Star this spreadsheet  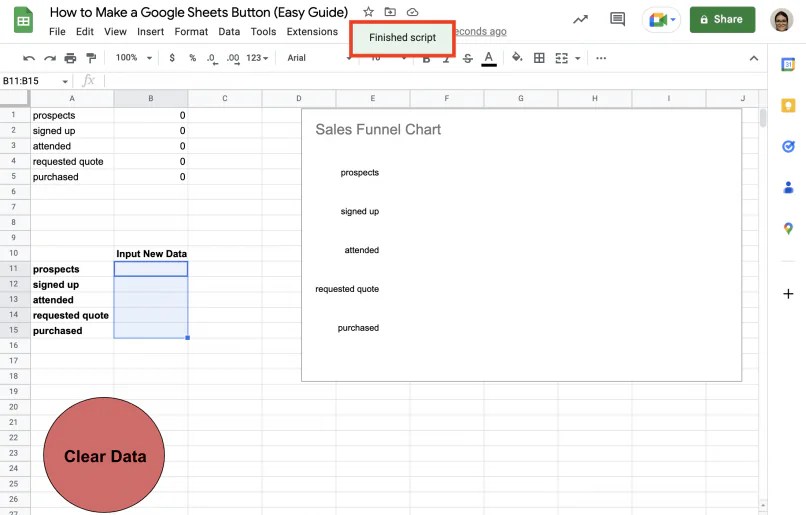(368, 12)
